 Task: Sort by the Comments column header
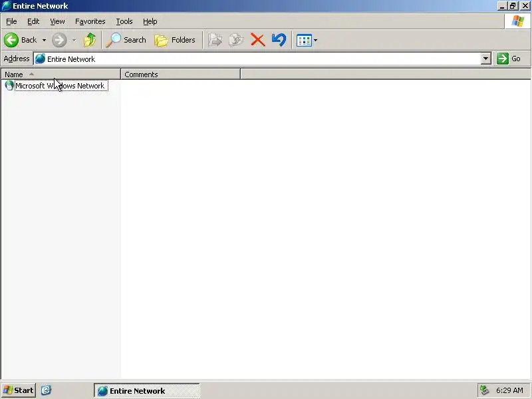[x=180, y=74]
